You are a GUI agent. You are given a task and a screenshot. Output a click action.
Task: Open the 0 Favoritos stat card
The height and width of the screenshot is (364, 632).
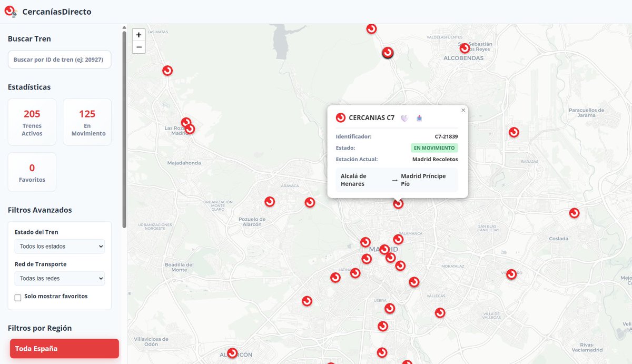coord(32,172)
